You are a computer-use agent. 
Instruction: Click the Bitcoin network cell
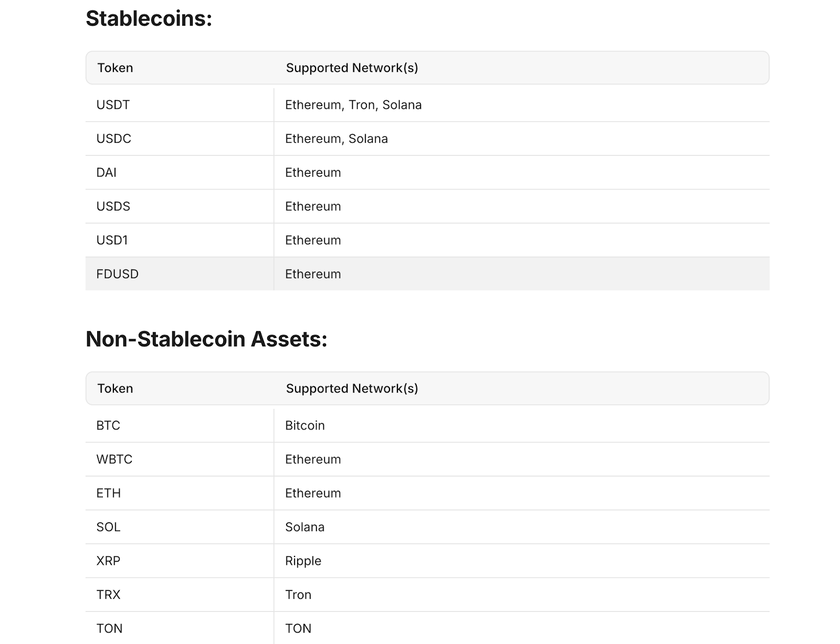(522, 426)
